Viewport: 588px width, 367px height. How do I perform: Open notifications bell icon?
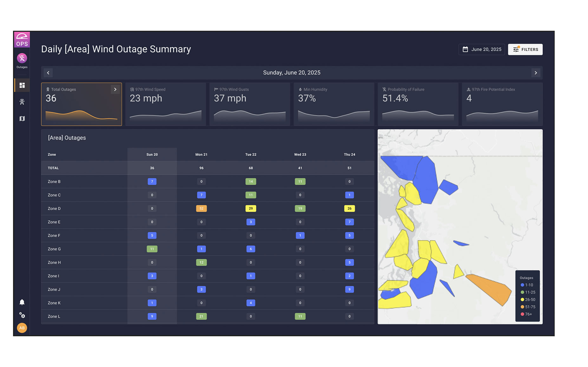pyautogui.click(x=22, y=302)
